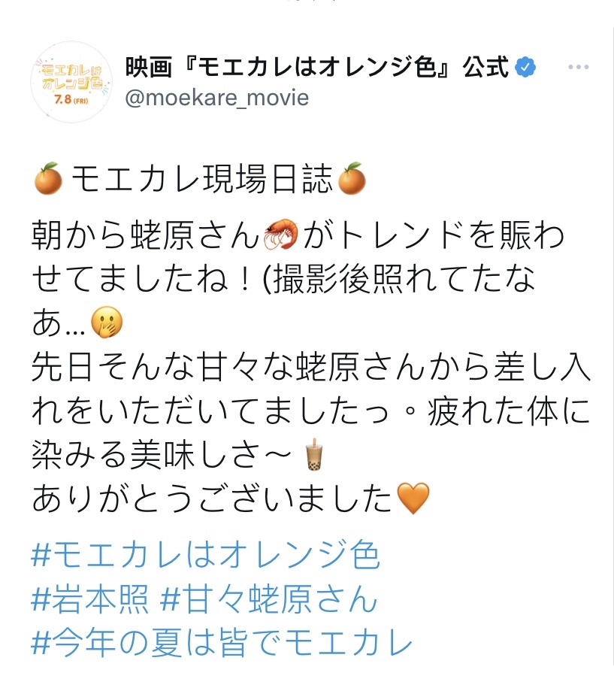The height and width of the screenshot is (700, 614).
Task: Open the three-dot more options menu
Action: [x=579, y=67]
